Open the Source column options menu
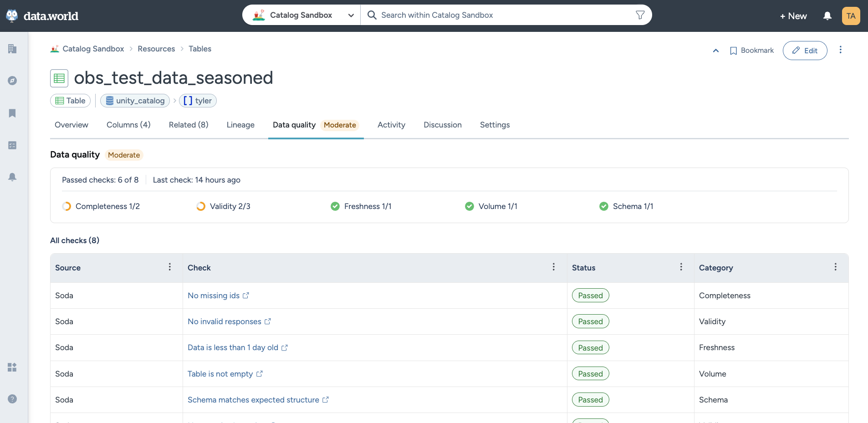The height and width of the screenshot is (423, 868). [170, 267]
